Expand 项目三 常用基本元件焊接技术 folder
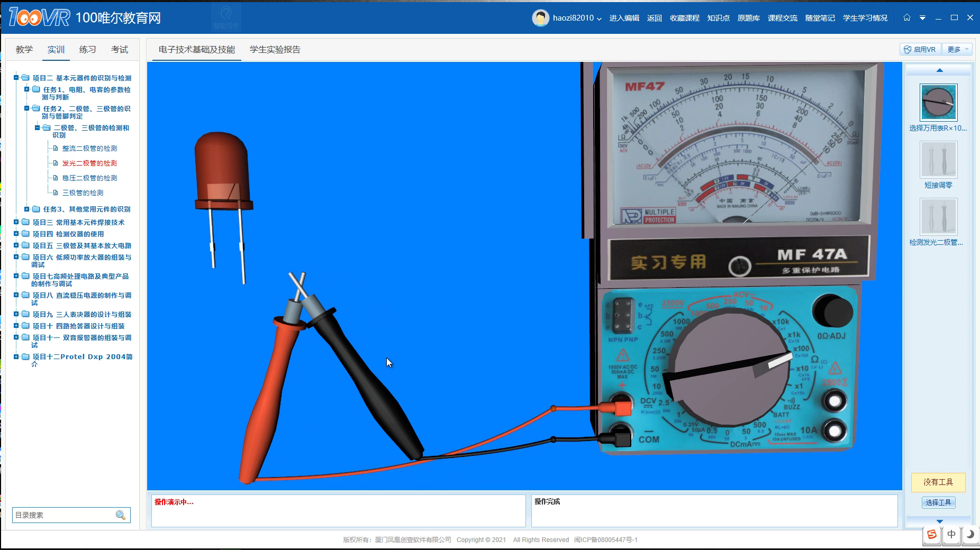The height and width of the screenshot is (550, 980). click(16, 222)
